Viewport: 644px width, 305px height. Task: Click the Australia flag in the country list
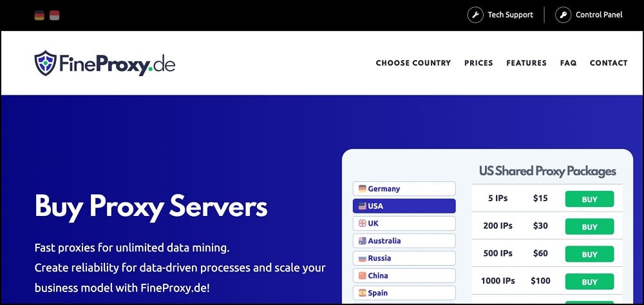362,241
